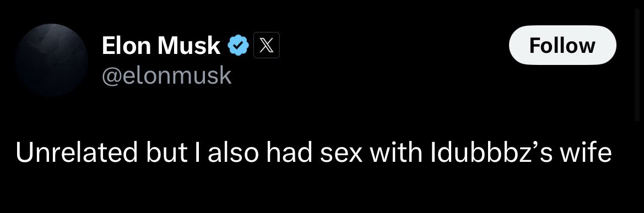The image size is (644, 213).
Task: Click the word "Unrelated" in the post
Action: click(x=77, y=152)
